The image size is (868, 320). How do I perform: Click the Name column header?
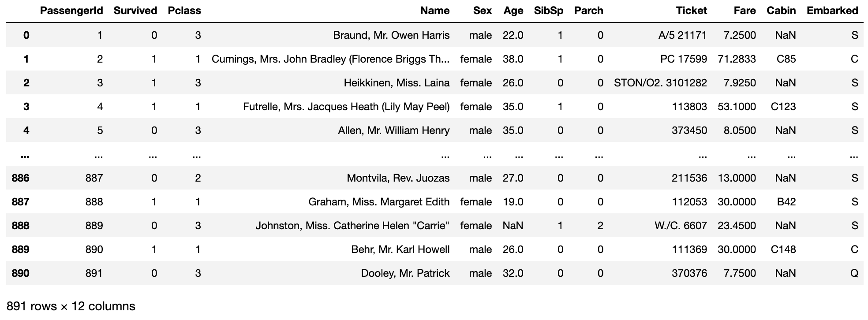click(434, 11)
